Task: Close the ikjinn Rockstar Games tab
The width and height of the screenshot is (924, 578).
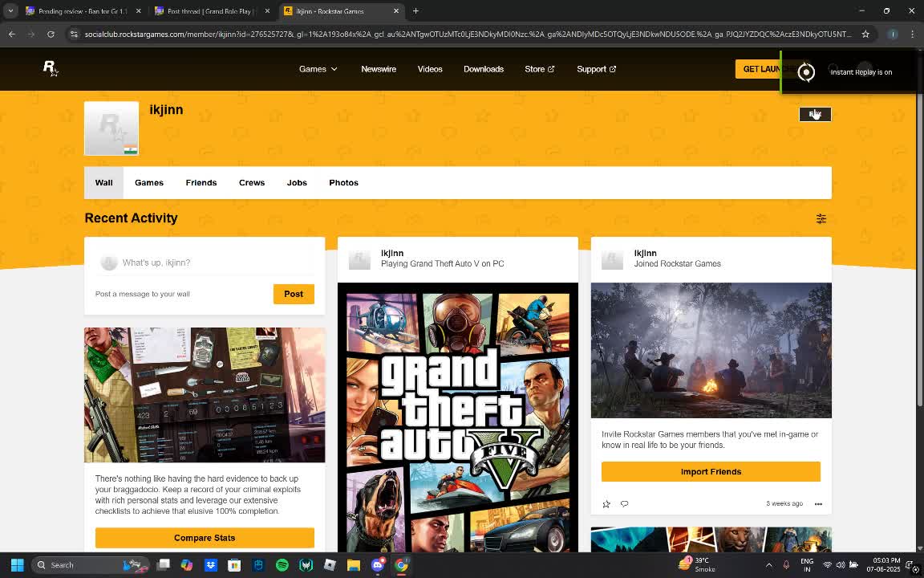Action: [396, 10]
